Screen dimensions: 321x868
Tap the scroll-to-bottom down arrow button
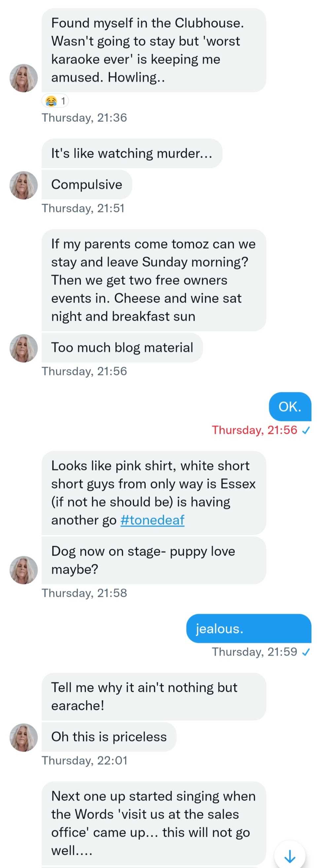pyautogui.click(x=290, y=855)
